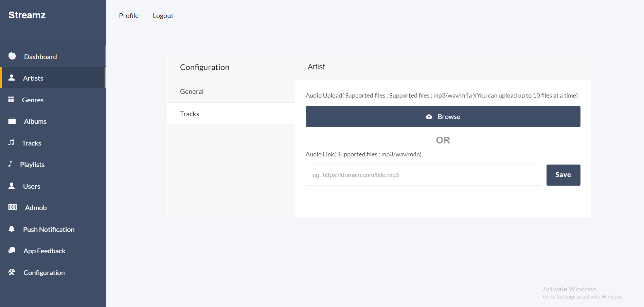Click the Users silhouette icon
This screenshot has width=644, height=307.
[12, 186]
